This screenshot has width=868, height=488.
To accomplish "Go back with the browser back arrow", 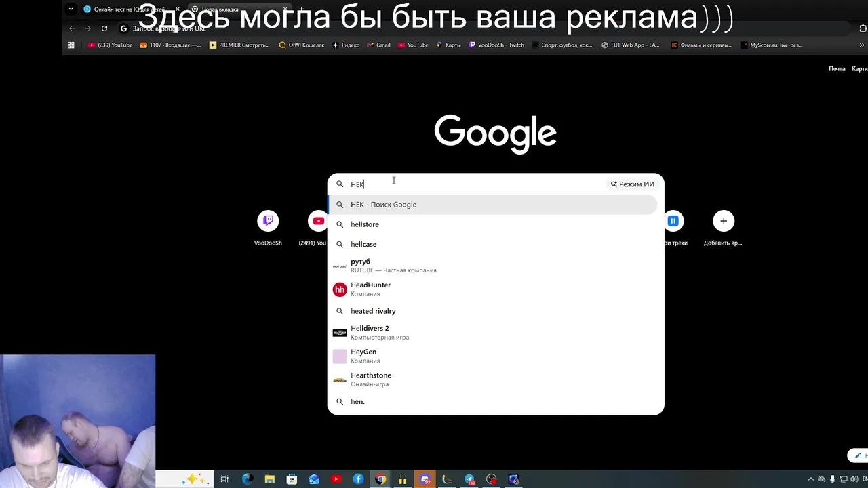I will click(x=72, y=28).
